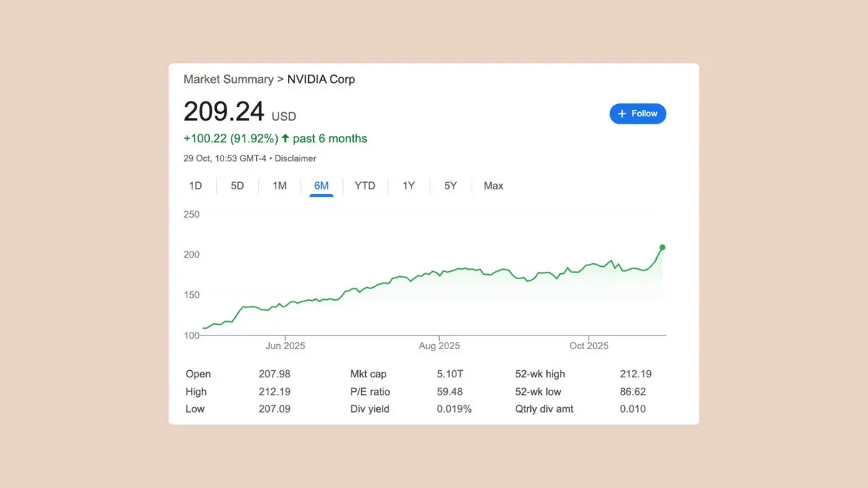
Task: Click the Aug 2025 axis label
Action: tap(439, 346)
